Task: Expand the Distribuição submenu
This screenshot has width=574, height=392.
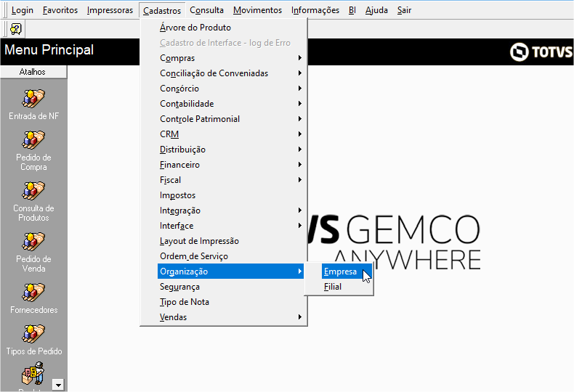Action: tap(231, 150)
